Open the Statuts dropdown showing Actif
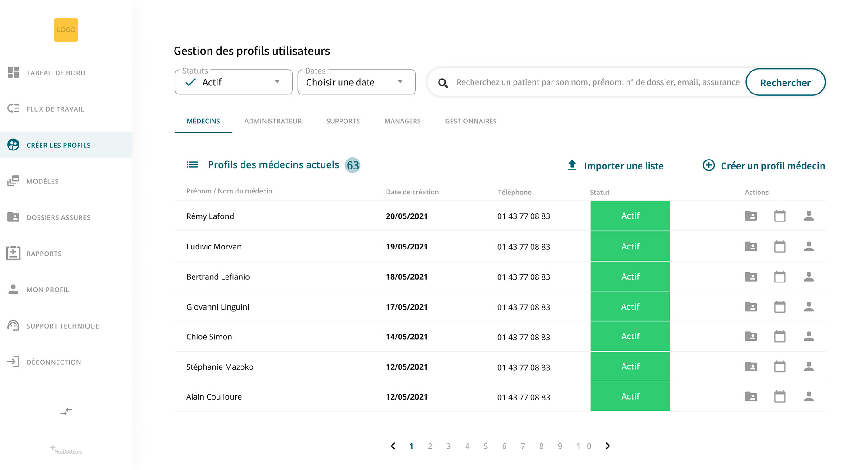 pyautogui.click(x=234, y=82)
